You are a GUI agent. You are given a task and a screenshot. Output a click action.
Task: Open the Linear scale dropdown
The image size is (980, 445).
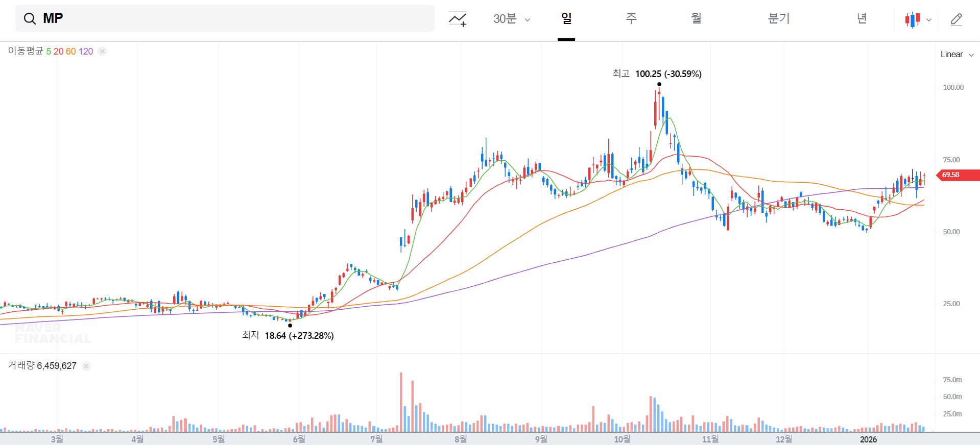pos(957,55)
